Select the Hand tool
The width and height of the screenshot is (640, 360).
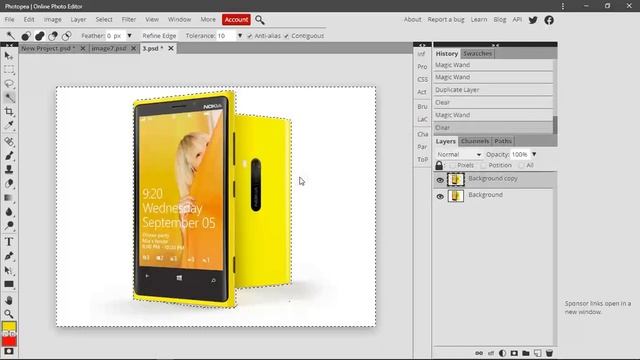click(x=9, y=300)
